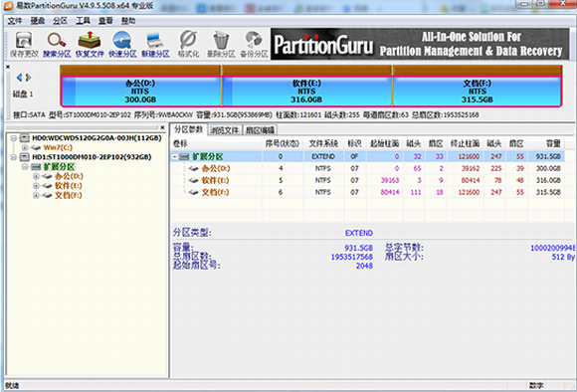
Task: Select the 文档(F:) row in partition table
Action: click(x=368, y=192)
